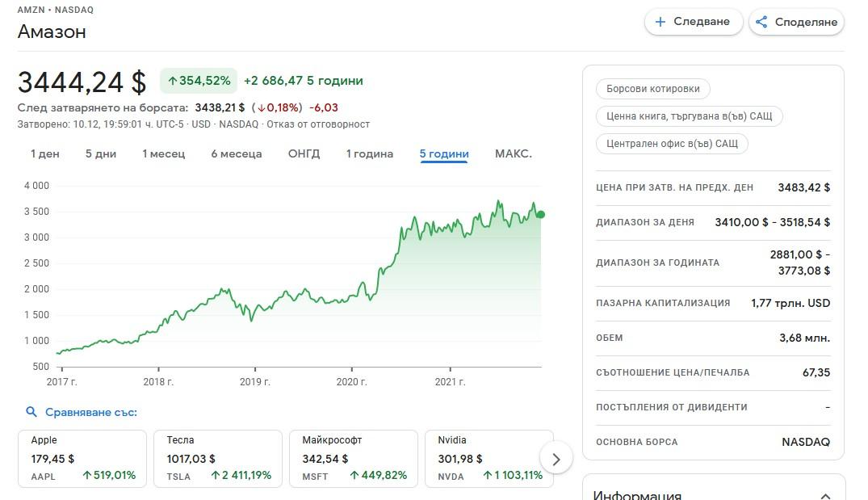868x500 pixels.
Task: Click the plus icon in Следване button
Action: [660, 22]
